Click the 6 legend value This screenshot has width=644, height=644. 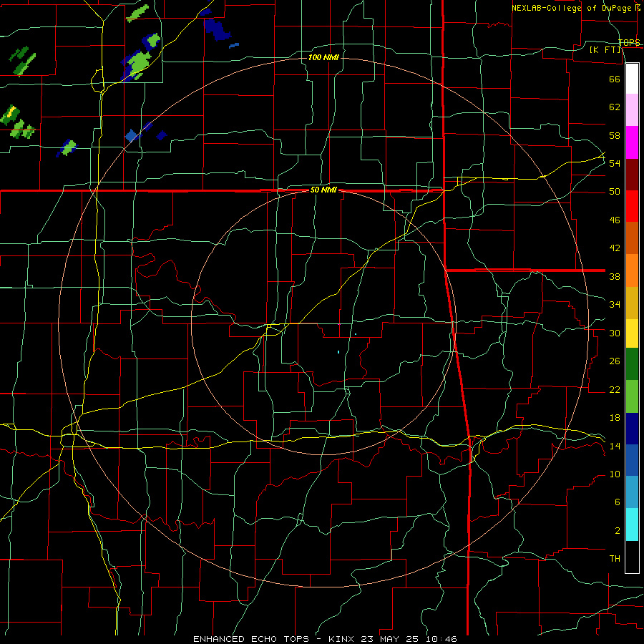(617, 502)
